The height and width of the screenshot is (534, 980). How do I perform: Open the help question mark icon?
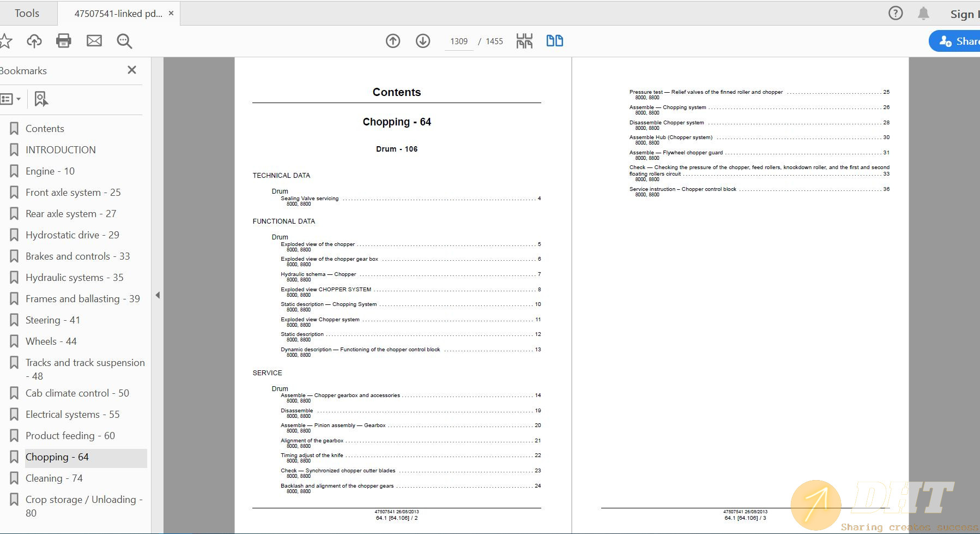[896, 14]
